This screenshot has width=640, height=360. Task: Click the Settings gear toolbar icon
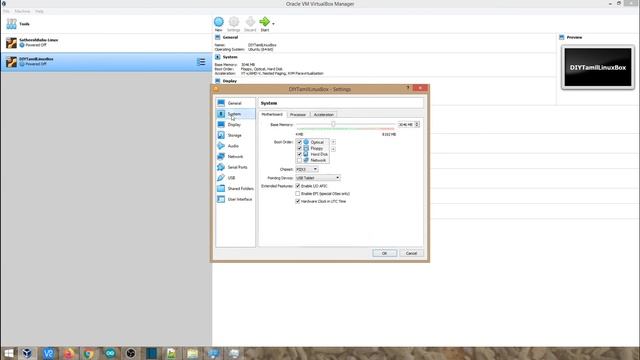(233, 24)
